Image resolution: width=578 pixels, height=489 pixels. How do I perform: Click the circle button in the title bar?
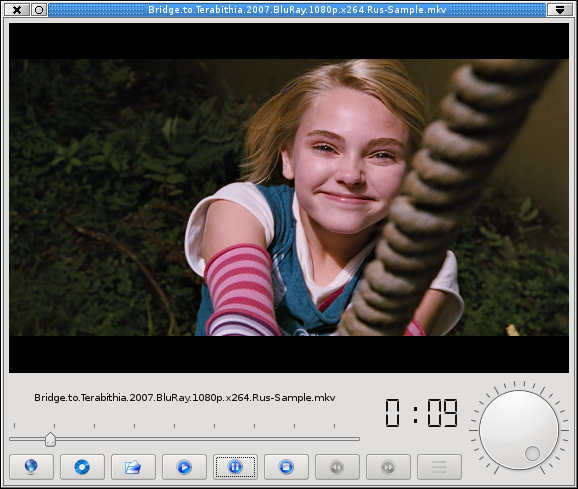click(x=39, y=10)
